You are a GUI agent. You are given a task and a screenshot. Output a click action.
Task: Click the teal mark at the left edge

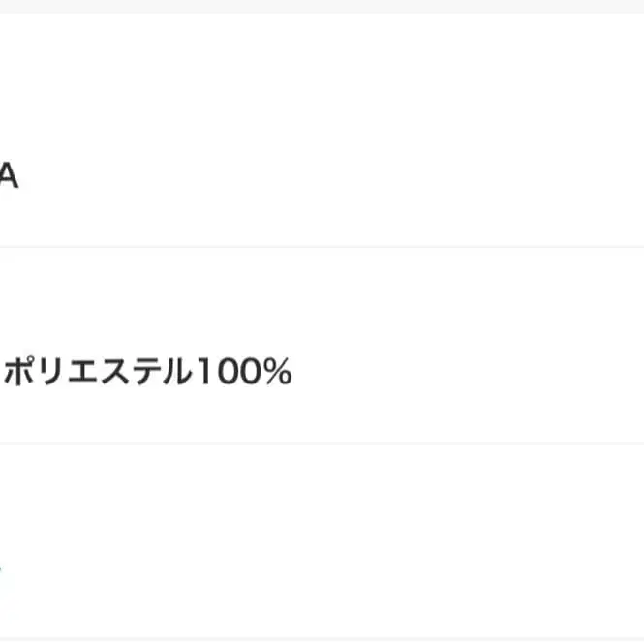tap(1, 567)
